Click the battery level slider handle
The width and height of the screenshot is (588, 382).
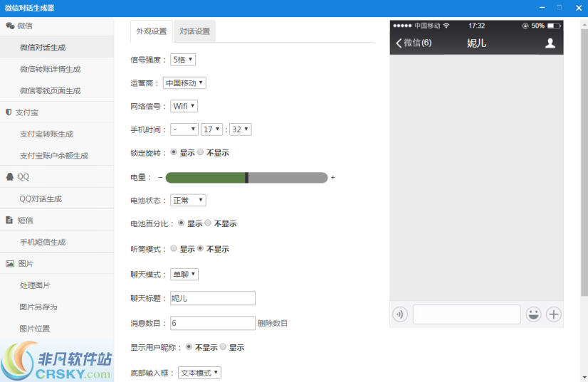pyautogui.click(x=247, y=178)
